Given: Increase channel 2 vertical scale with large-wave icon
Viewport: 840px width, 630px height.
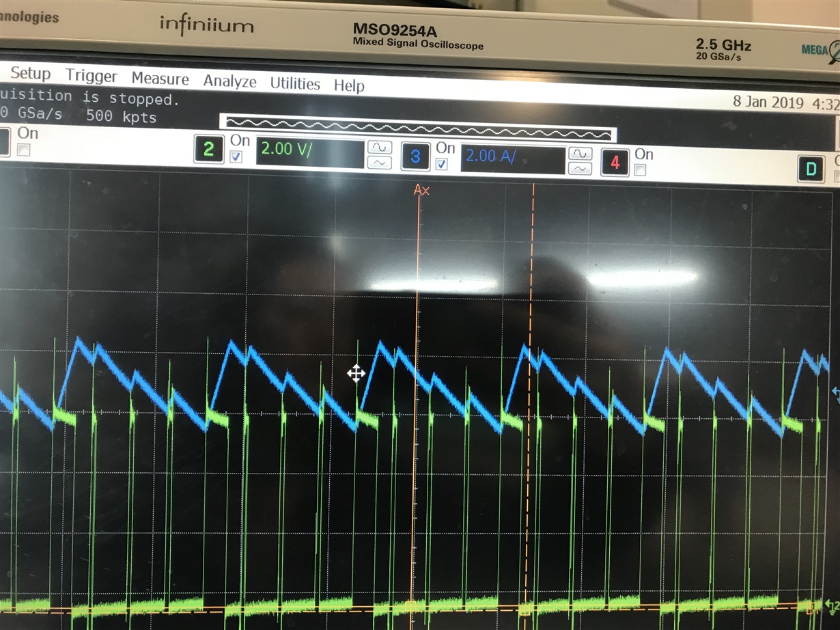Looking at the screenshot, I should tap(379, 147).
